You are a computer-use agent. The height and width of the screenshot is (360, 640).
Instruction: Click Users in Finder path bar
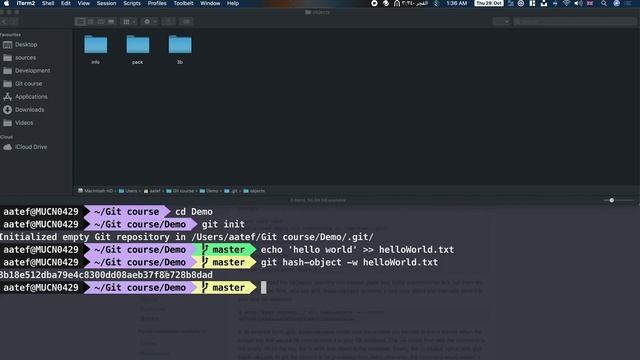[x=128, y=191]
